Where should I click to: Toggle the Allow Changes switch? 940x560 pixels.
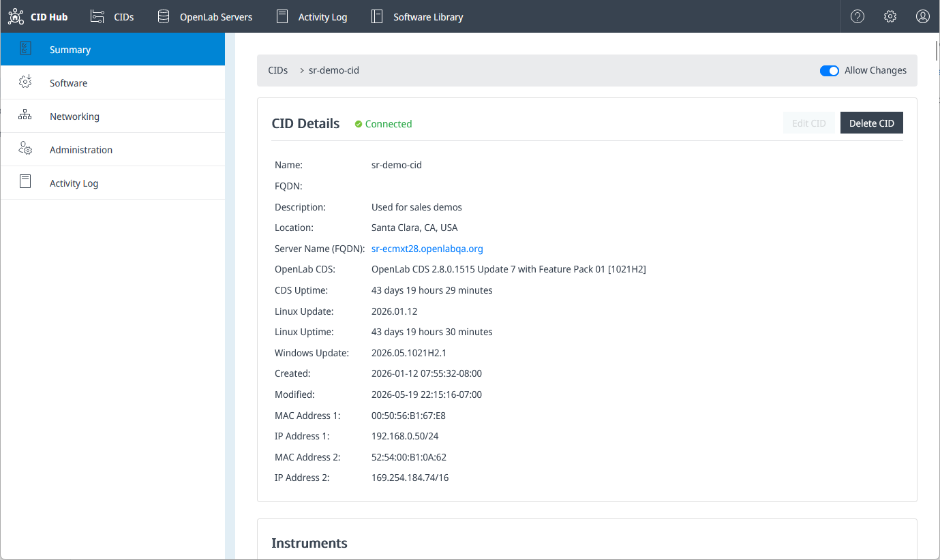tap(830, 71)
